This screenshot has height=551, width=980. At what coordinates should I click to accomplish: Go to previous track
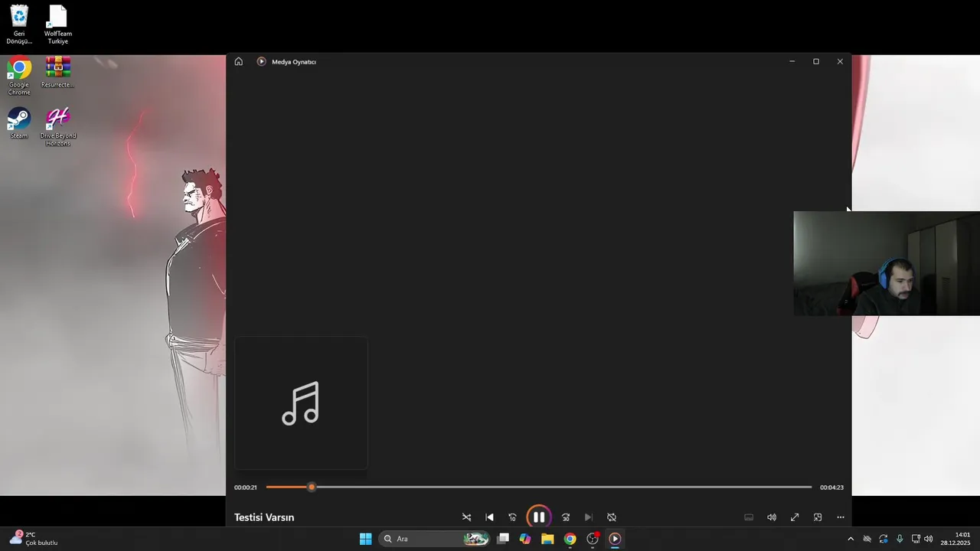(490, 517)
